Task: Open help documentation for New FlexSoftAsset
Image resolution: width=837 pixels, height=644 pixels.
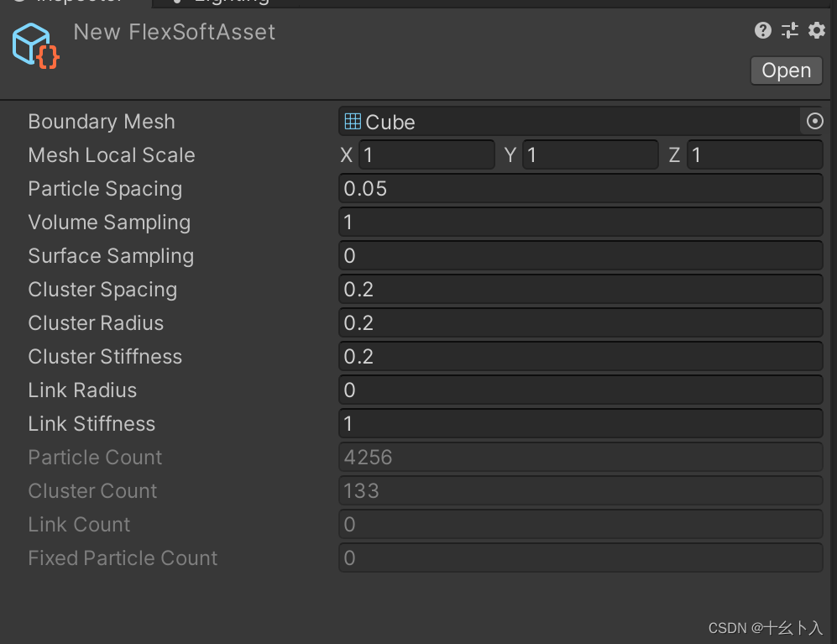Action: point(762,30)
